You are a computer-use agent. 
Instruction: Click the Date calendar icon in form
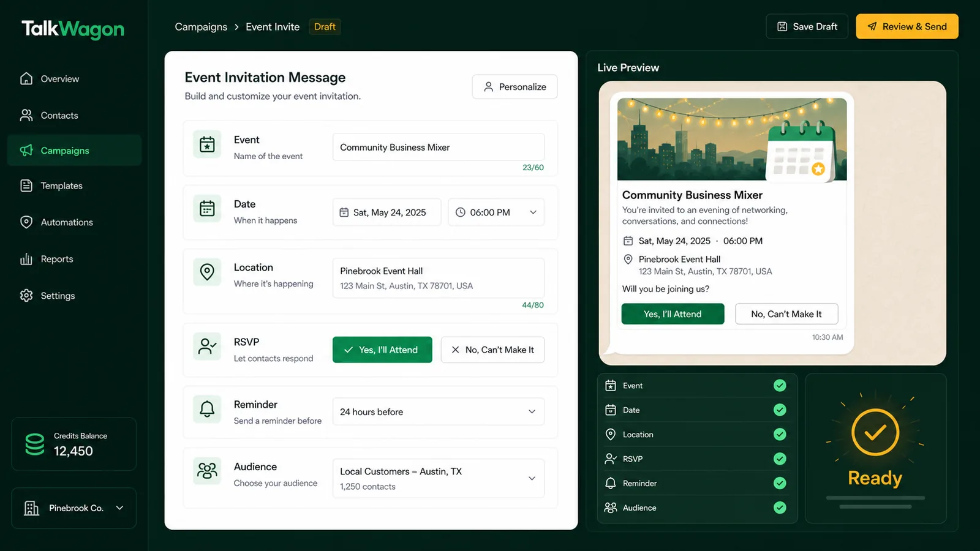click(207, 208)
